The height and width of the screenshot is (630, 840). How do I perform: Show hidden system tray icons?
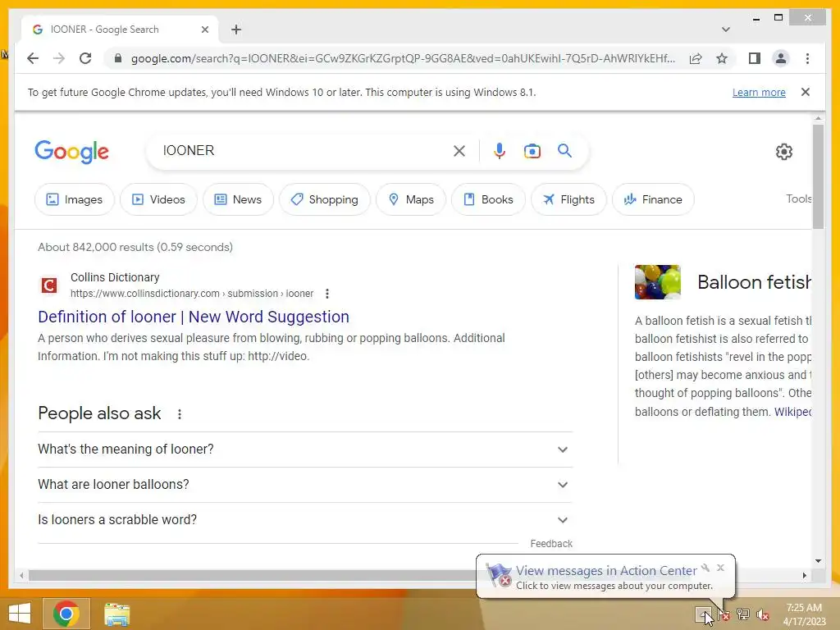pyautogui.click(x=704, y=614)
